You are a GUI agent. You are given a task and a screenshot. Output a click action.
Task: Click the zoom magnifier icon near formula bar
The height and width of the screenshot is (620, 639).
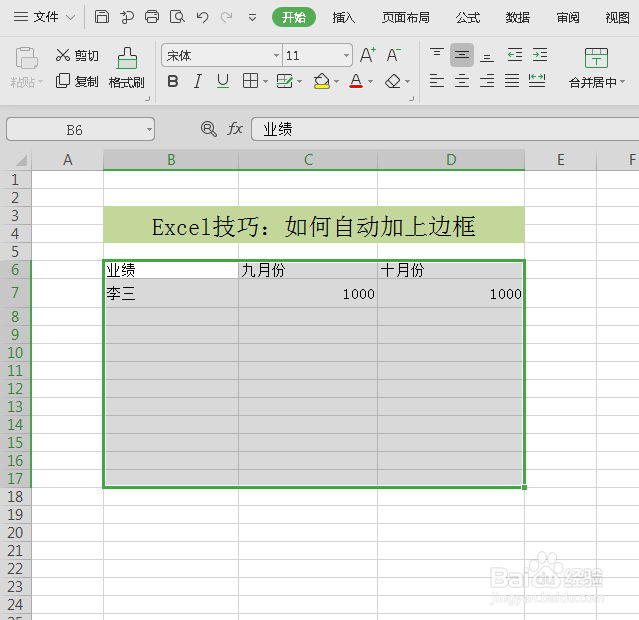coord(209,129)
